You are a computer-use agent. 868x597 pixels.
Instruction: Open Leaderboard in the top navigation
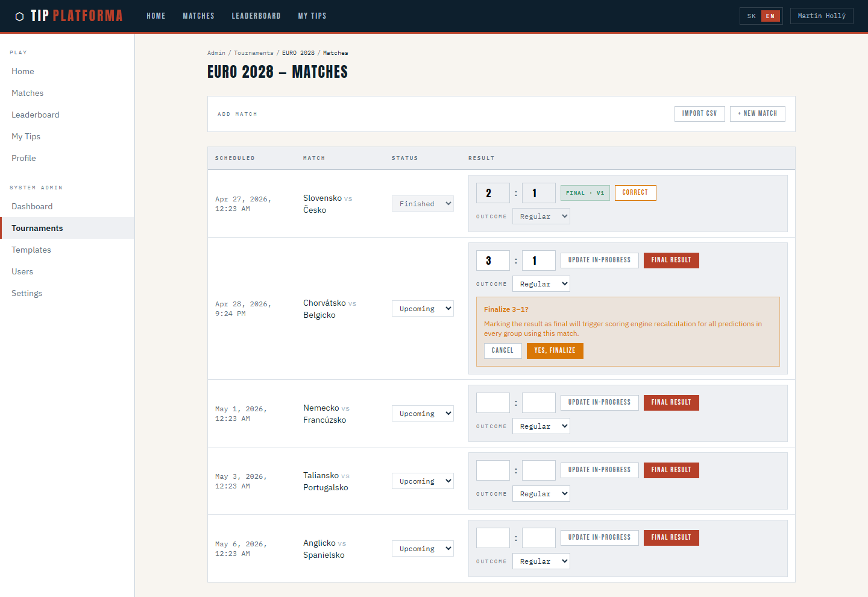coord(256,16)
